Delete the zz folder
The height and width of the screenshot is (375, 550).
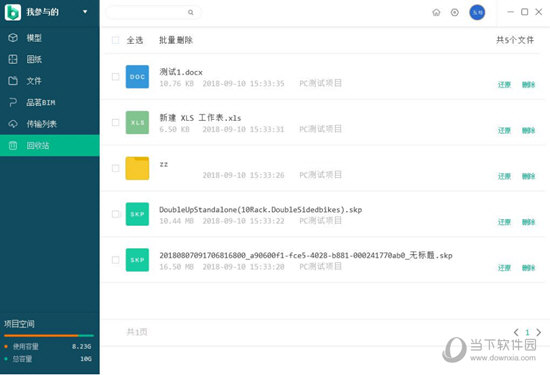tap(528, 176)
